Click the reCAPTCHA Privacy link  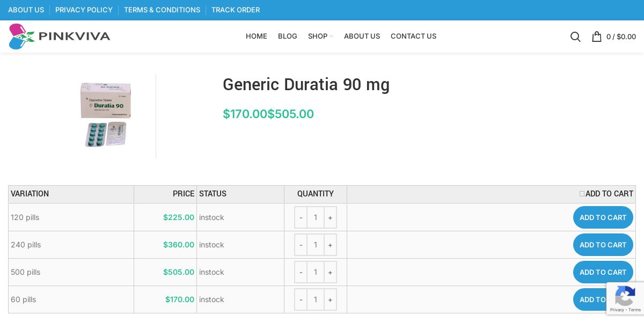coord(617,310)
